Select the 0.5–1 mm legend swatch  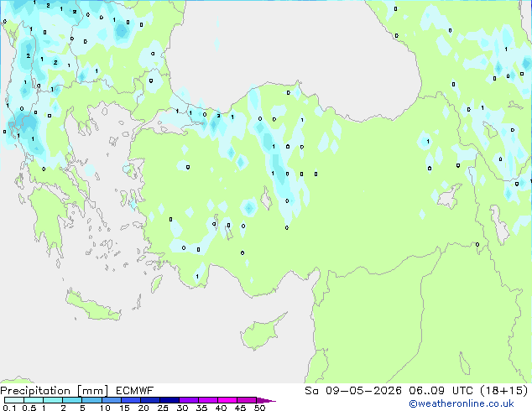tap(34, 400)
